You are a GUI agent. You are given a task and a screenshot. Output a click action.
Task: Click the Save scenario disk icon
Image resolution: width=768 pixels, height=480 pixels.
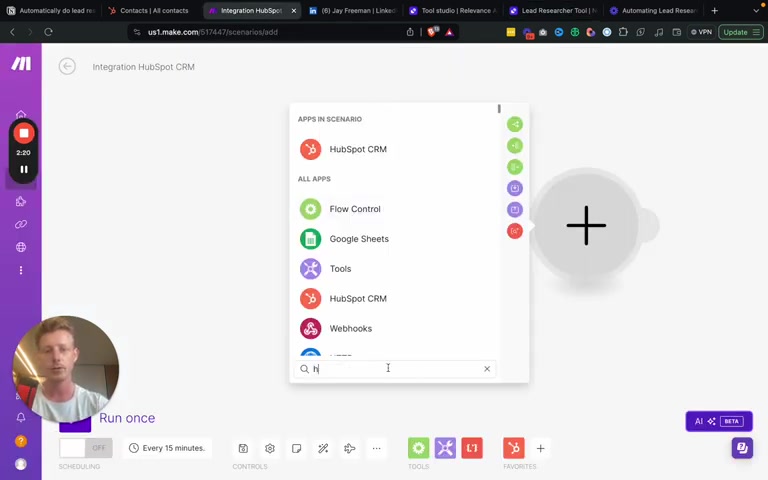click(243, 448)
